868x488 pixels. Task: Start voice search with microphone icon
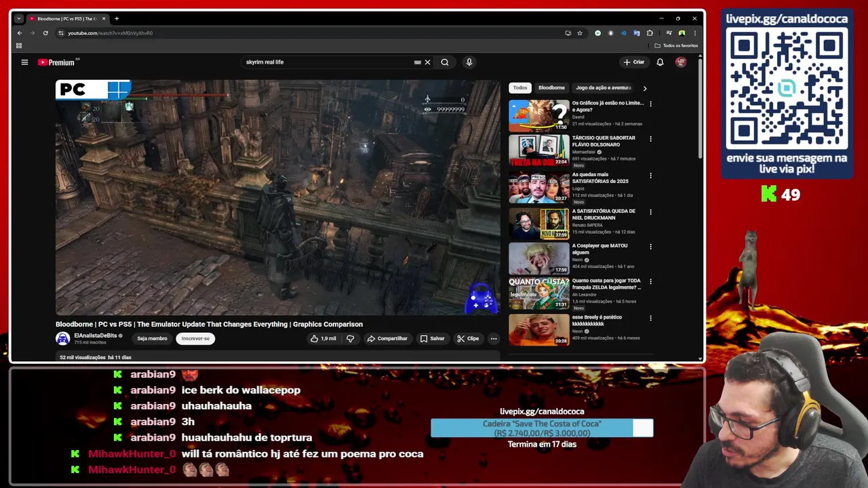(x=469, y=62)
